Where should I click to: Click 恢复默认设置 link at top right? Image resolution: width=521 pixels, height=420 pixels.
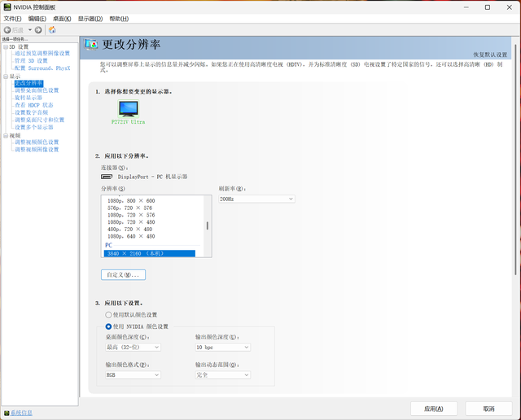point(490,55)
